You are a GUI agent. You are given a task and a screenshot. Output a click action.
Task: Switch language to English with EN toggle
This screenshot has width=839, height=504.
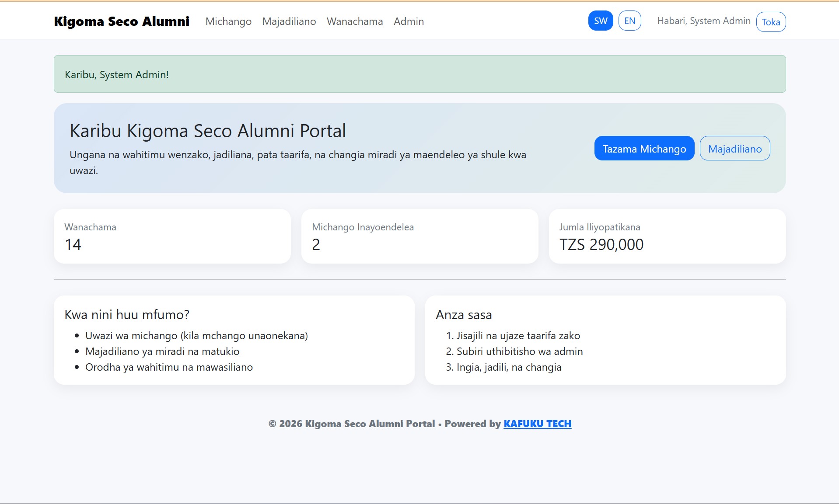tap(629, 20)
